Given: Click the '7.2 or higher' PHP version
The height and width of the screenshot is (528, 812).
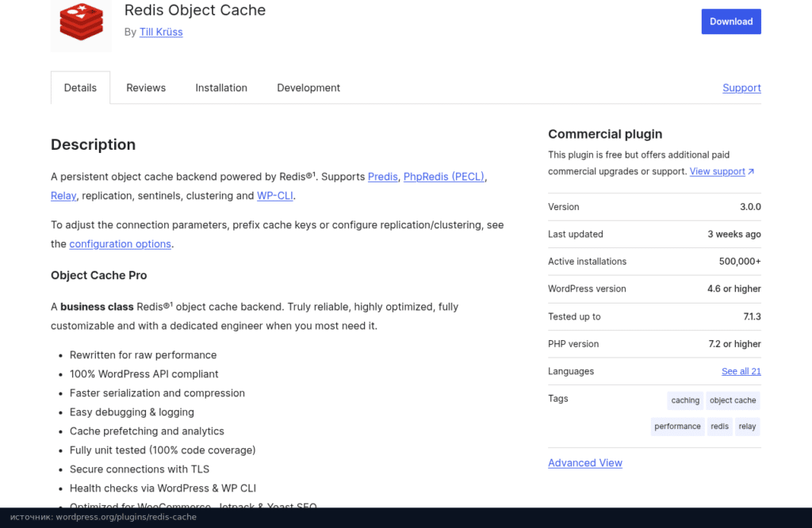Looking at the screenshot, I should (734, 344).
